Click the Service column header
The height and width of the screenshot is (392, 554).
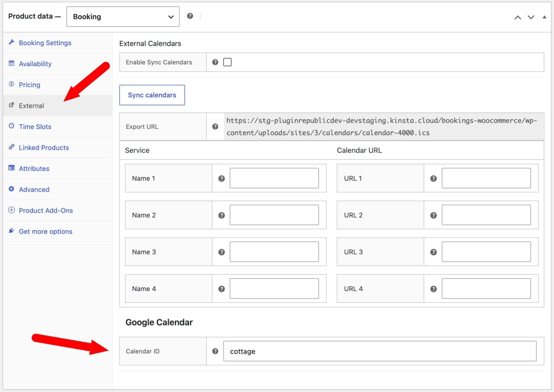click(x=137, y=150)
